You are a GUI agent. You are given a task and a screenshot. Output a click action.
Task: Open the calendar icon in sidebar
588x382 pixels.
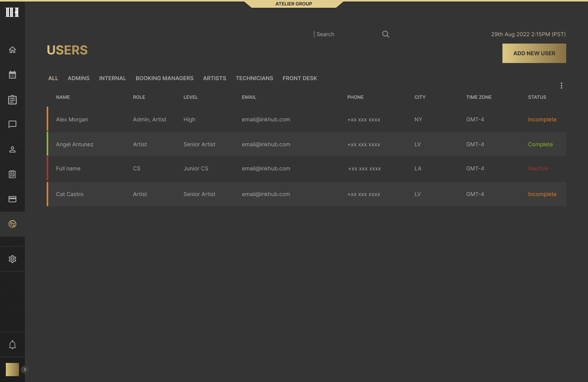(12, 75)
